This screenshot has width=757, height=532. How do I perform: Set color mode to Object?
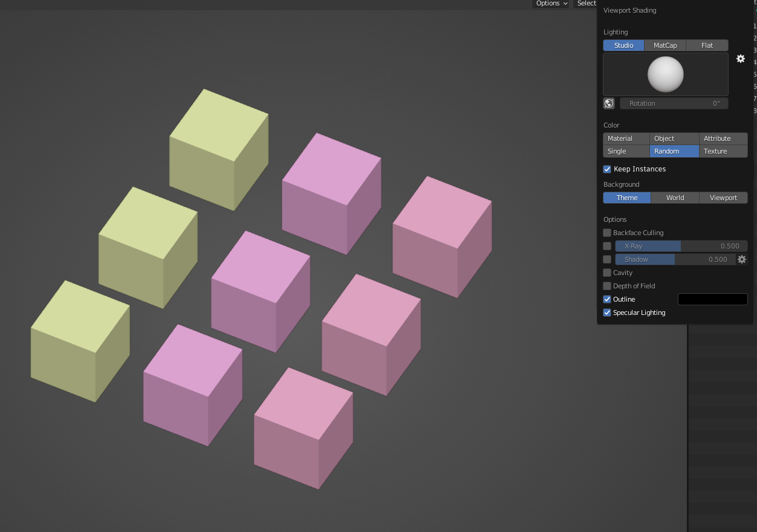[674, 138]
